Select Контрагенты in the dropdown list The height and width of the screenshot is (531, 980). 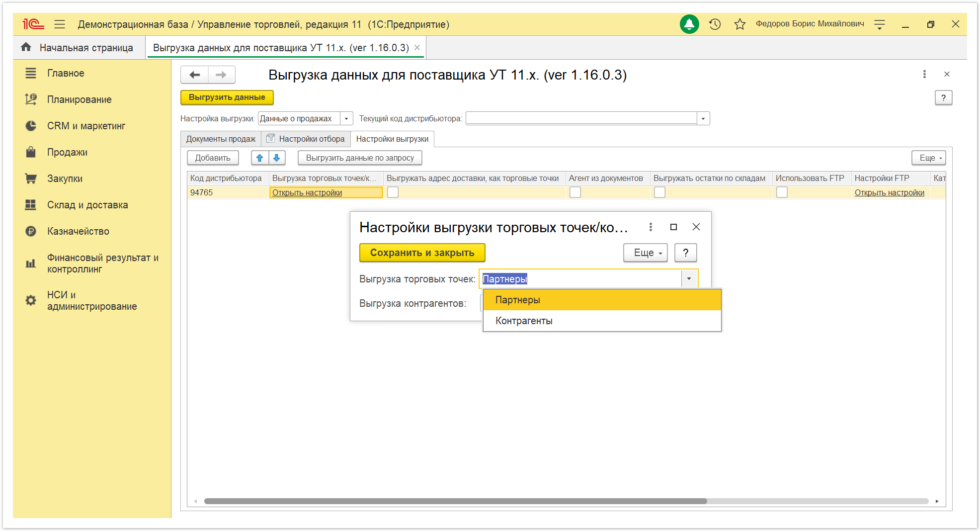click(602, 321)
